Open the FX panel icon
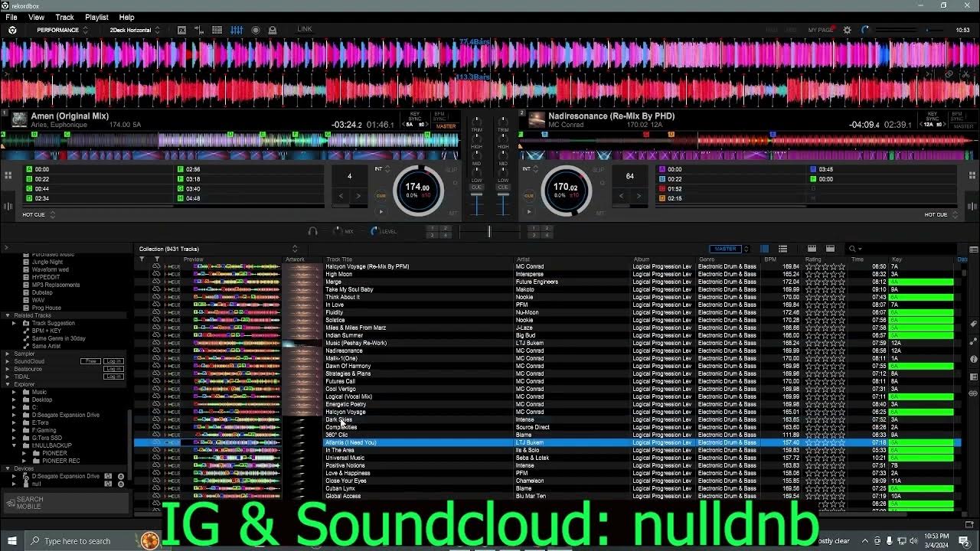Viewport: 980px width, 551px height. (181, 30)
